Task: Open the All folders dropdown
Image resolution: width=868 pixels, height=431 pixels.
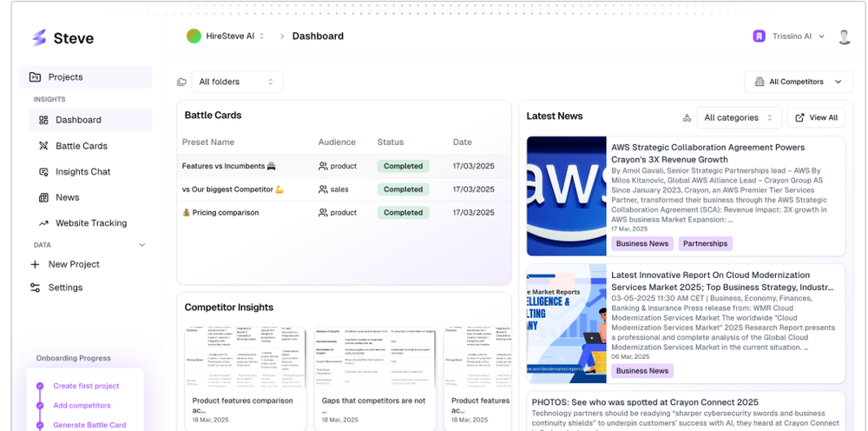Action: click(x=237, y=82)
